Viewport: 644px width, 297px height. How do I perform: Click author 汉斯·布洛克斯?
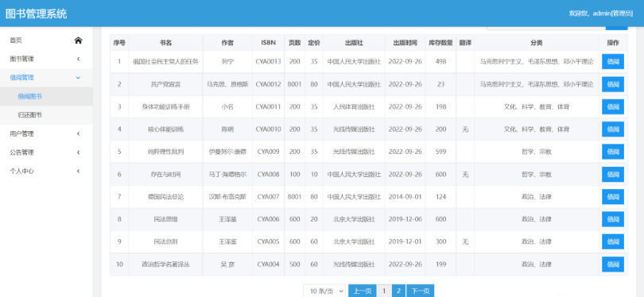click(x=227, y=197)
